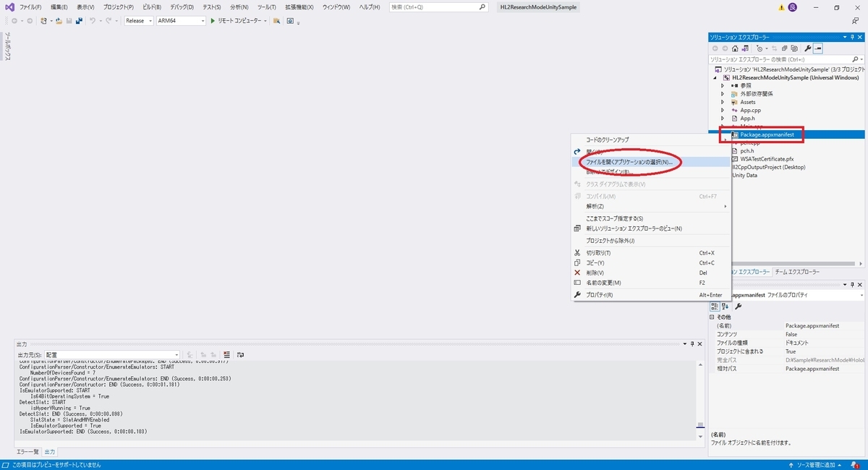Click the Property Pages wrench in Properties panel
Image resolution: width=868 pixels, height=470 pixels.
(x=739, y=307)
